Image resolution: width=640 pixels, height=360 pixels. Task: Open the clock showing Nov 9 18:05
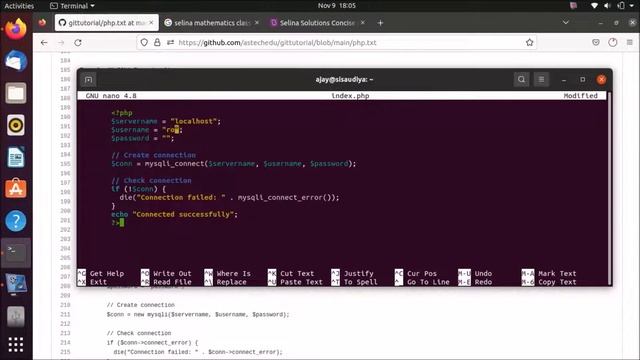(337, 6)
